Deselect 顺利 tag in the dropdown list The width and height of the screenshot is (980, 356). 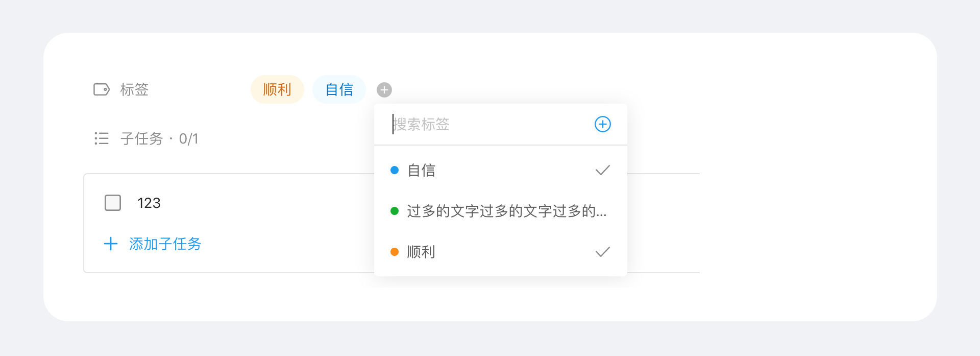pos(501,252)
